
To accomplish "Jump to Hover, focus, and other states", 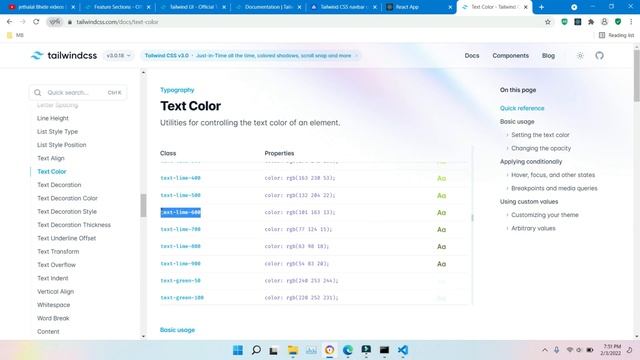I will (553, 175).
